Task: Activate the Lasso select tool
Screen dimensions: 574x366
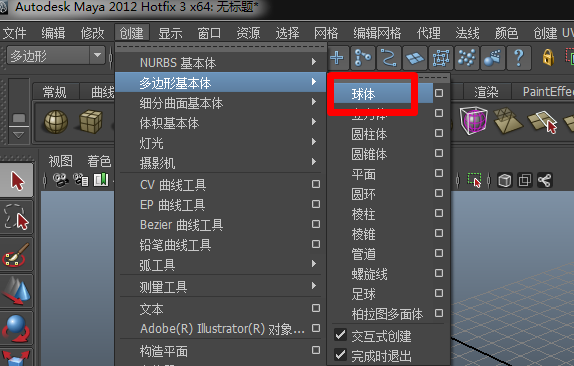Action: pos(17,217)
